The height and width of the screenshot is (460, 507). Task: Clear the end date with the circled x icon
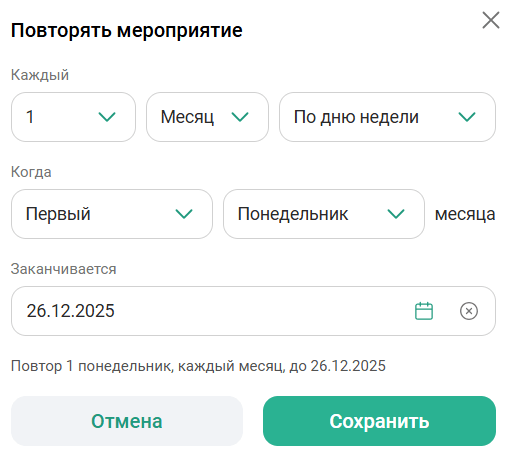[x=469, y=311]
